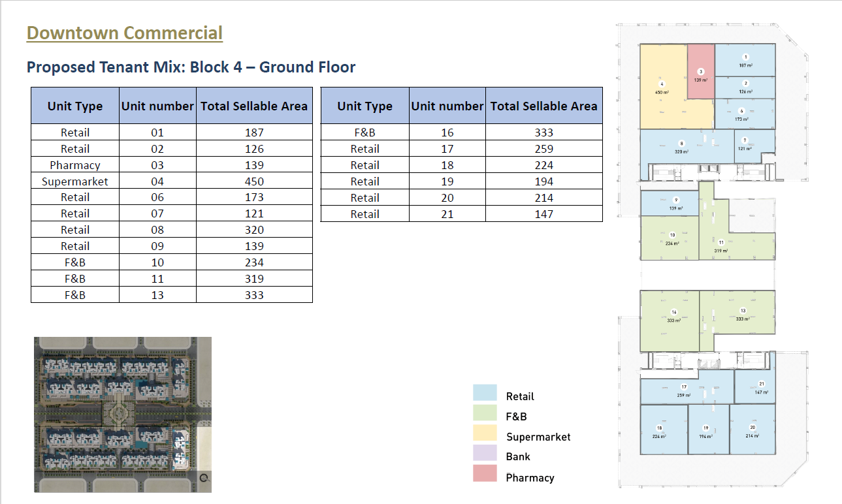
Task: Click the F&B cell in the unit 16 row
Action: coord(365,133)
